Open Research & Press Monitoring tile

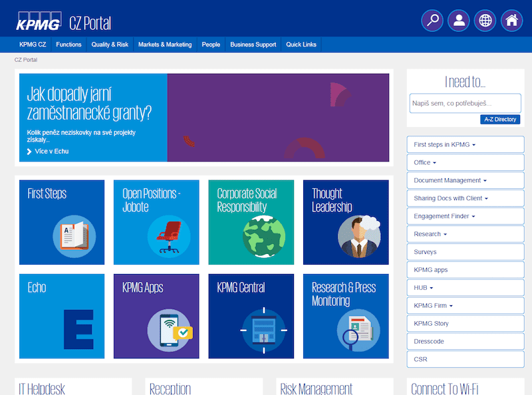(346, 317)
